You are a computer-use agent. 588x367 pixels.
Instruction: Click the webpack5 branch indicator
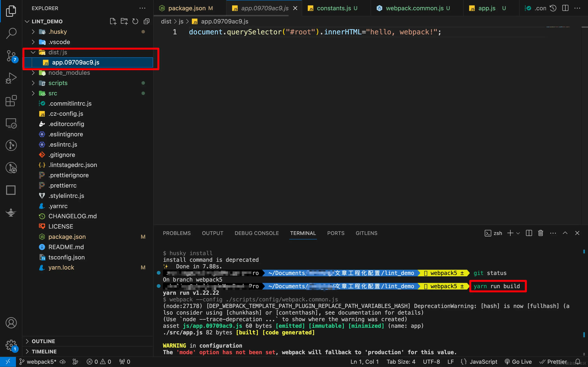point(38,362)
